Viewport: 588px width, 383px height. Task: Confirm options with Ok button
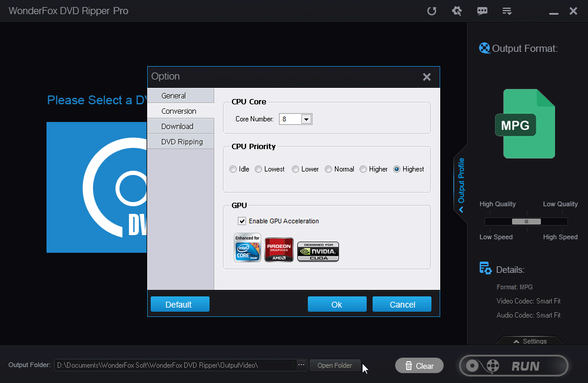[337, 304]
